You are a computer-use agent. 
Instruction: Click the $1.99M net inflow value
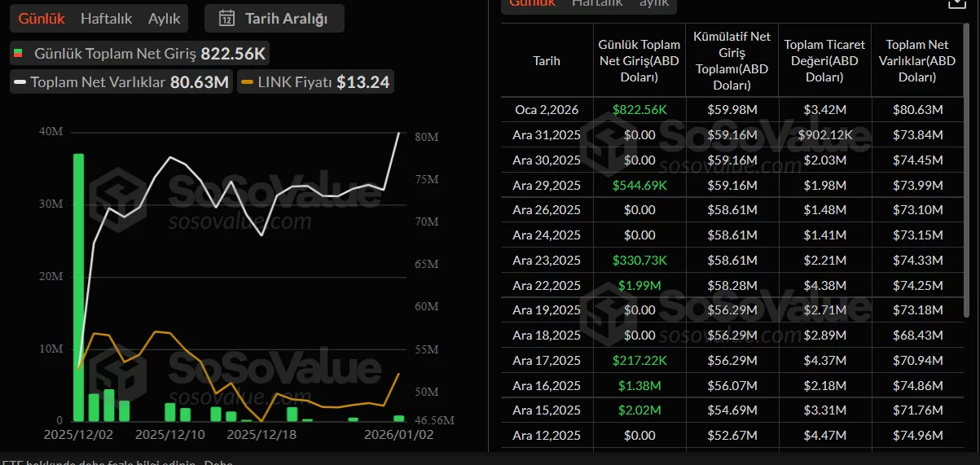click(639, 285)
